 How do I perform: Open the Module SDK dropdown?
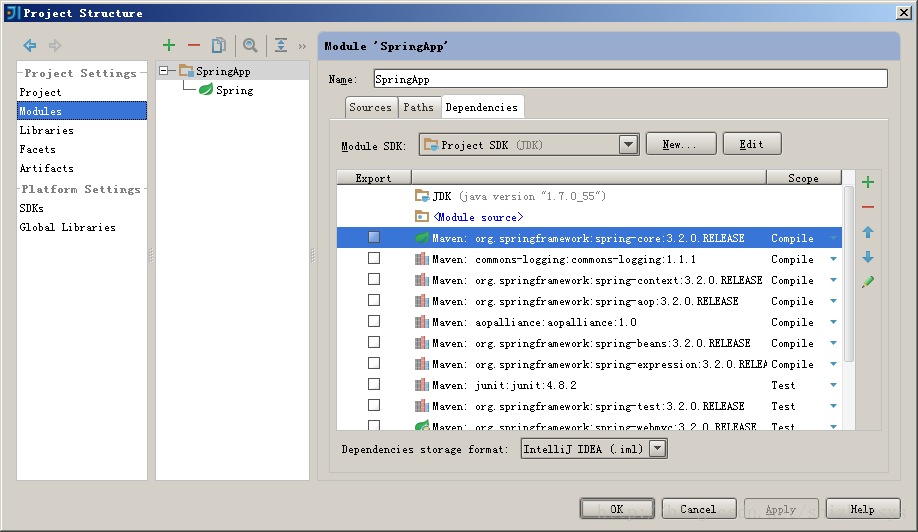[628, 145]
